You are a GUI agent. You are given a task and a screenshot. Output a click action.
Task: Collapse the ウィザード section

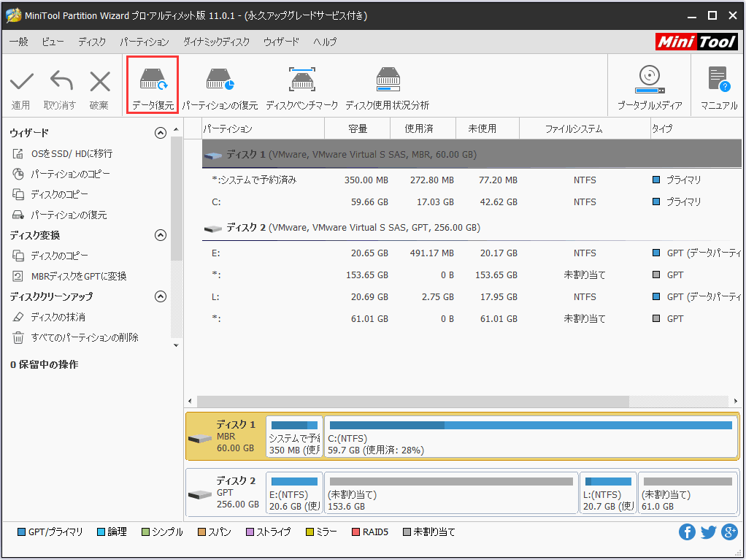click(x=161, y=133)
